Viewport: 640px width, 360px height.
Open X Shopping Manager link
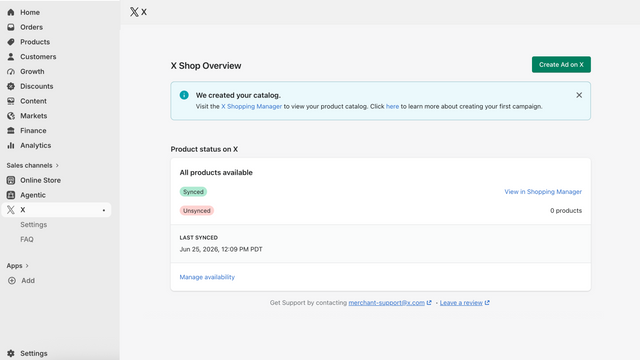pos(251,106)
